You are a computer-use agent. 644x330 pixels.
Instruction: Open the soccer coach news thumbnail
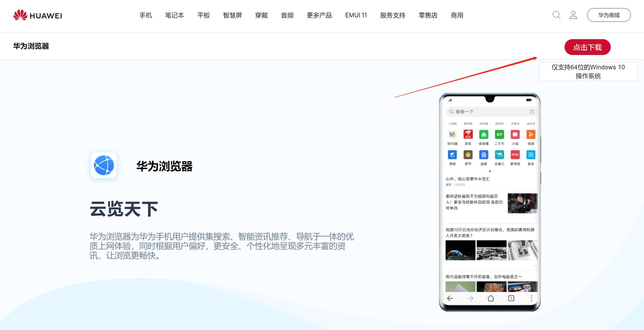tap(522, 203)
